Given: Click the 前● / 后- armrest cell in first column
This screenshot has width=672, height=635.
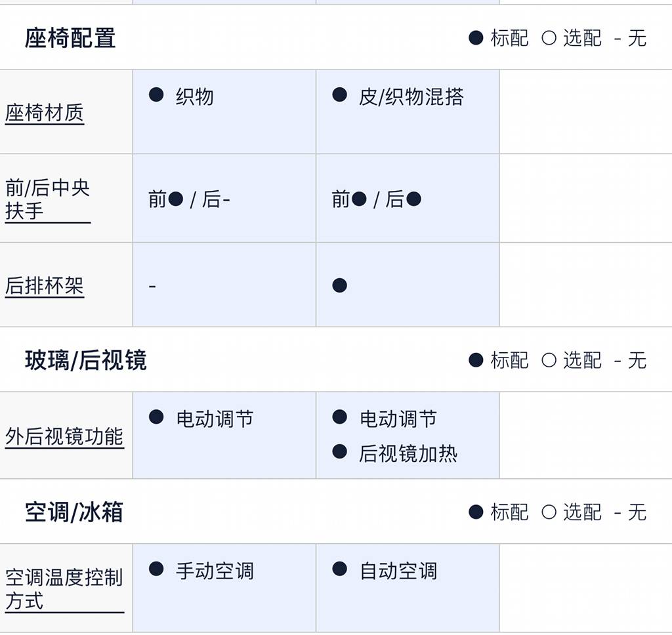Looking at the screenshot, I should coord(189,199).
